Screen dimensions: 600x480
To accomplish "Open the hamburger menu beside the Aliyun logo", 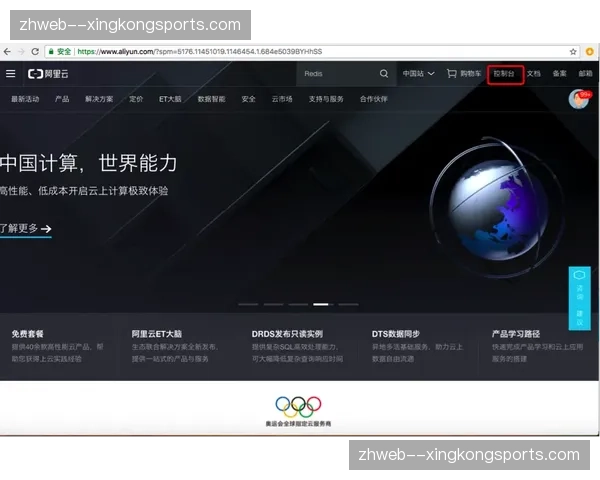I will pos(11,73).
